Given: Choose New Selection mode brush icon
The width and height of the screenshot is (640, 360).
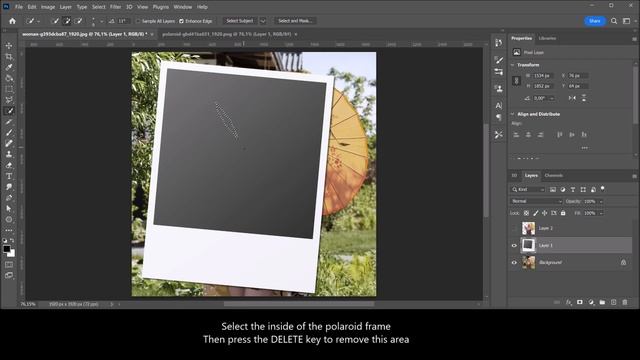Looking at the screenshot, I should point(56,21).
